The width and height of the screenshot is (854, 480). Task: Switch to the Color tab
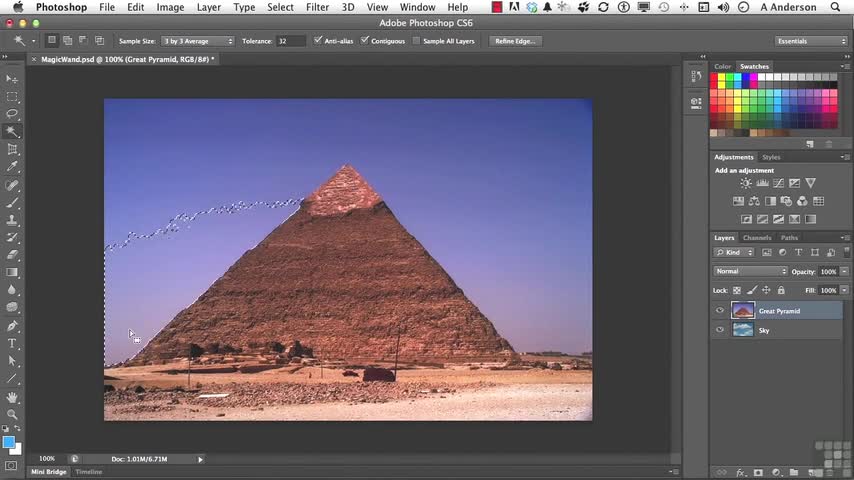click(722, 66)
